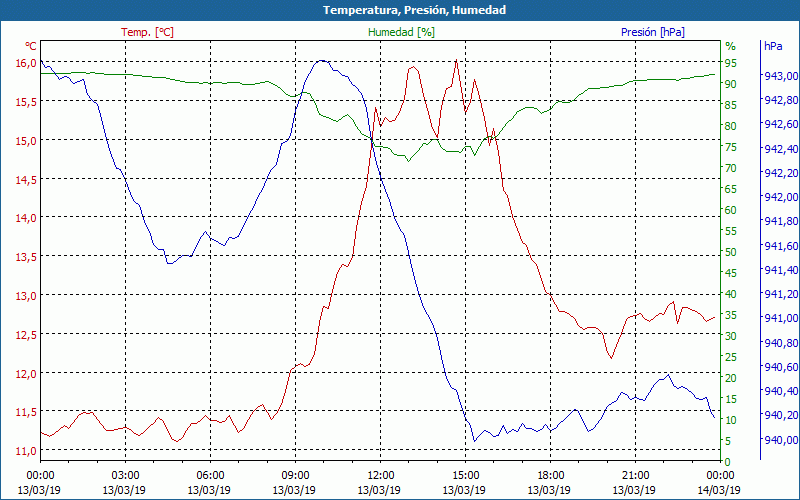This screenshot has width=800, height=500.
Task: Click the 12:00 time axis label
Action: [x=381, y=476]
